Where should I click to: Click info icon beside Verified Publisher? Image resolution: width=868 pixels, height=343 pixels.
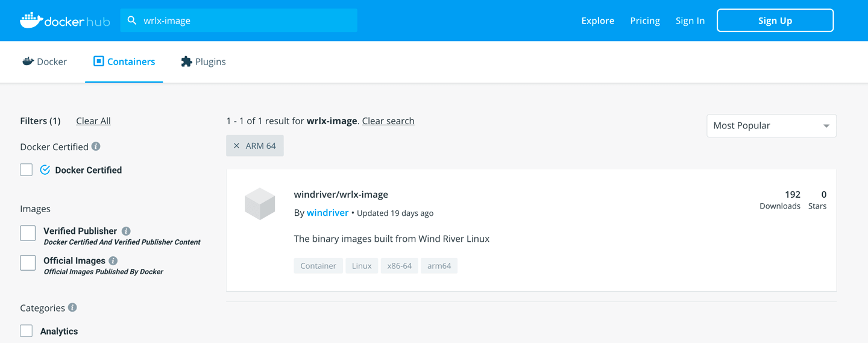coord(126,231)
